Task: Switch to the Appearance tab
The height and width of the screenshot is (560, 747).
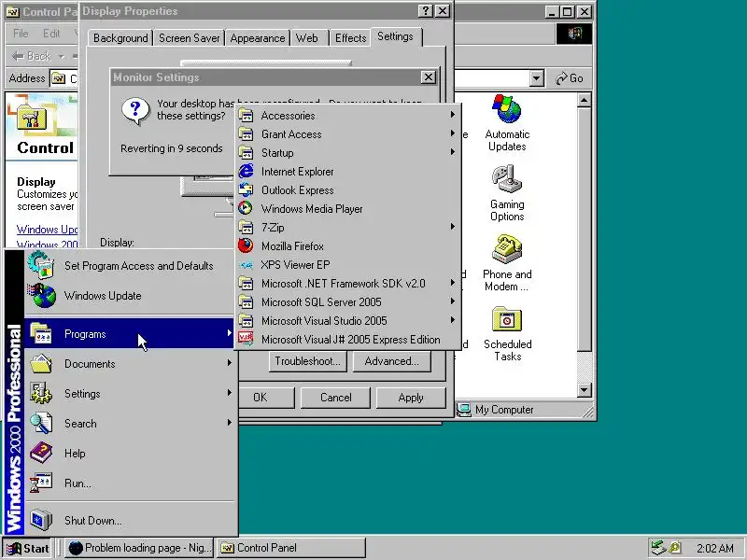Action: pos(258,38)
